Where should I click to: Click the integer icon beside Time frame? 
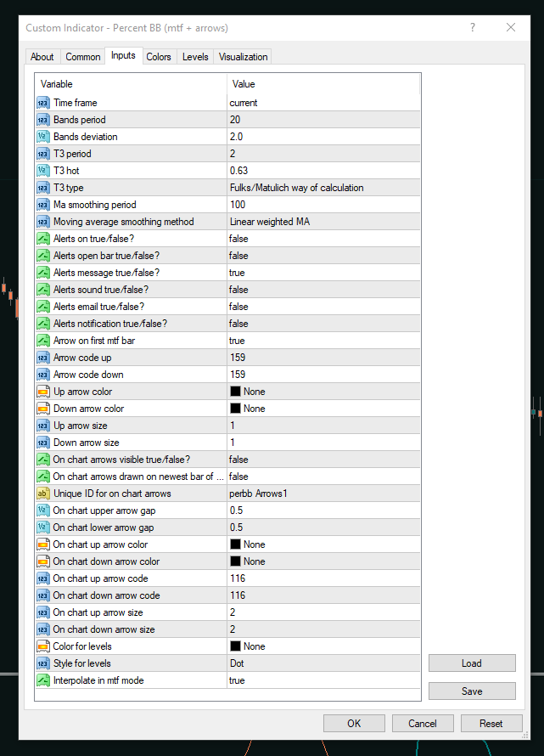pyautogui.click(x=43, y=103)
